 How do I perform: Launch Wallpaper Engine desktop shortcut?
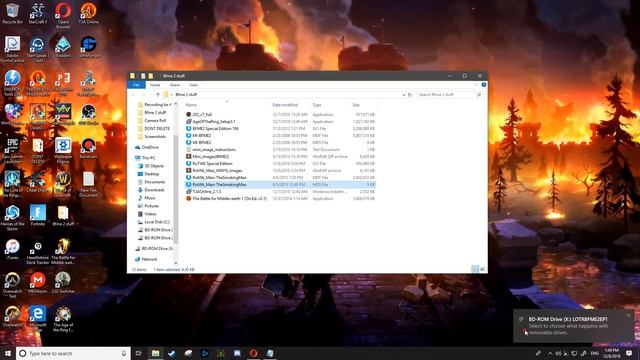point(63,150)
